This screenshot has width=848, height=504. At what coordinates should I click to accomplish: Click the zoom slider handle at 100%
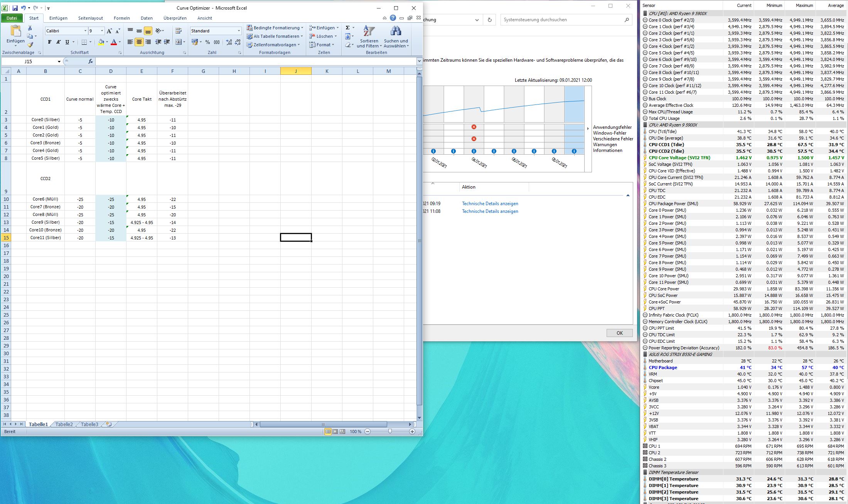[x=390, y=432]
